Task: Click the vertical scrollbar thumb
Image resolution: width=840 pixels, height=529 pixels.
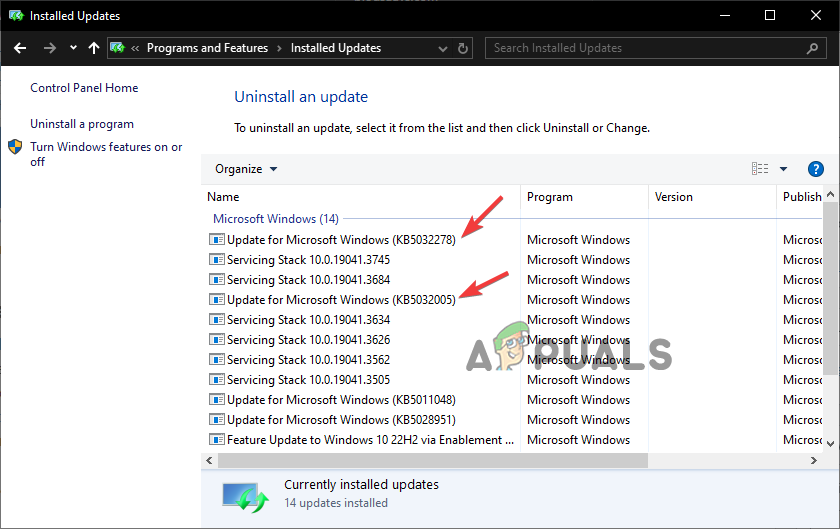Action: click(x=830, y=288)
